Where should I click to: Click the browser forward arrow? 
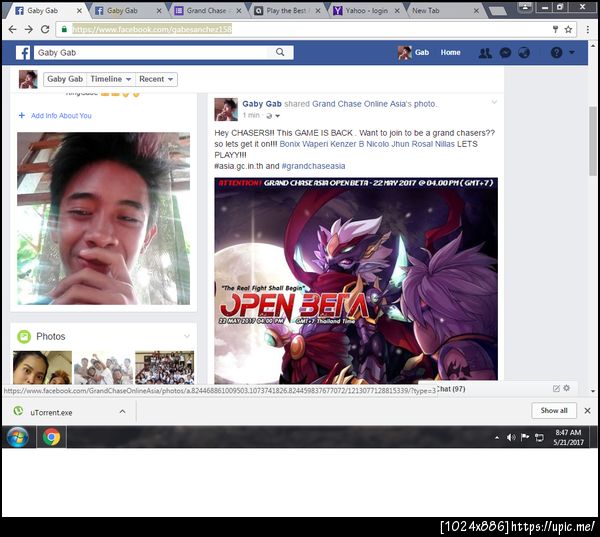pyautogui.click(x=29, y=29)
